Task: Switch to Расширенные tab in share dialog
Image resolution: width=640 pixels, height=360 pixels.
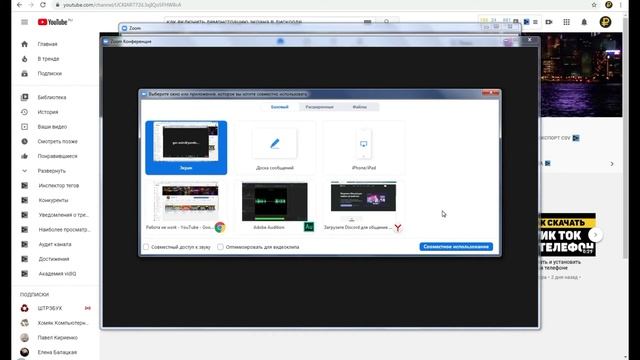Action: pyautogui.click(x=319, y=107)
